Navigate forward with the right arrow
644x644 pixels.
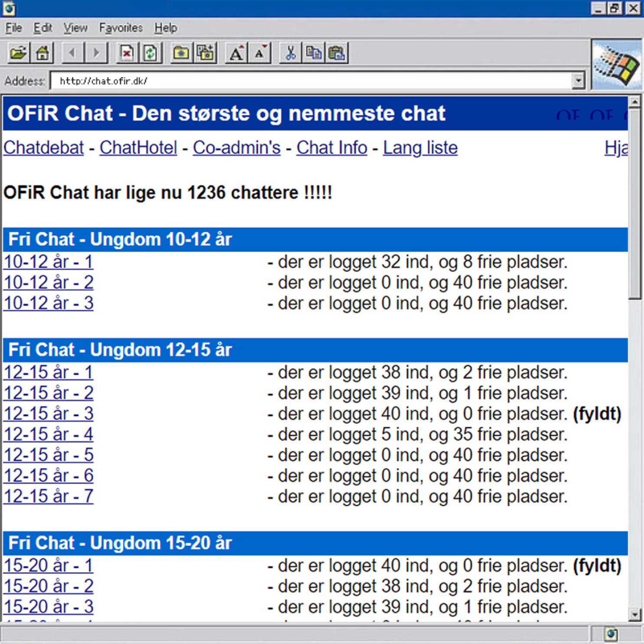coord(96,54)
